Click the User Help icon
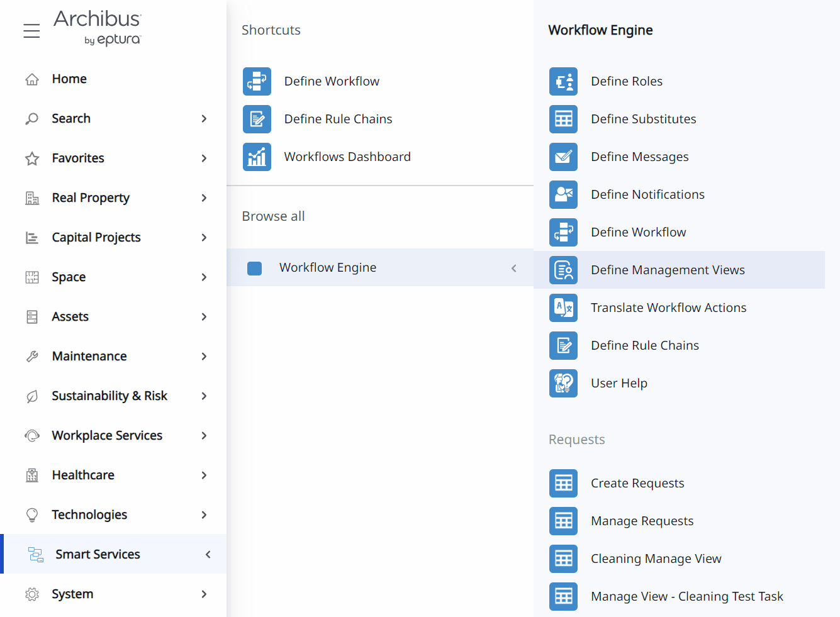This screenshot has height=617, width=840. (x=563, y=383)
